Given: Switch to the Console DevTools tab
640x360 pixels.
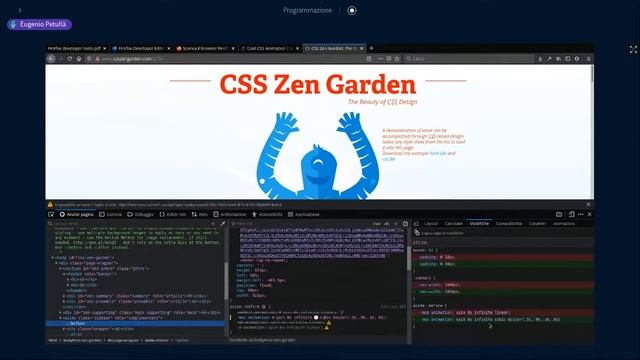Looking at the screenshot, I should pos(111,214).
